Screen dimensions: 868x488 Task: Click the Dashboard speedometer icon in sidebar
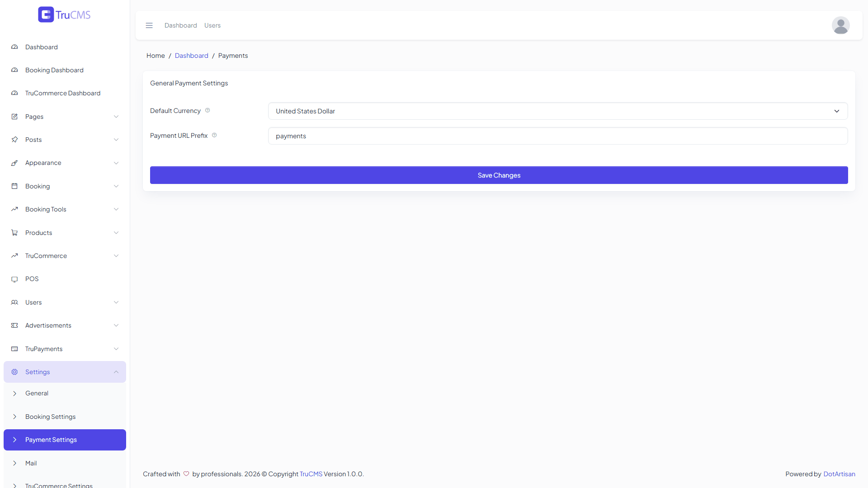point(14,47)
